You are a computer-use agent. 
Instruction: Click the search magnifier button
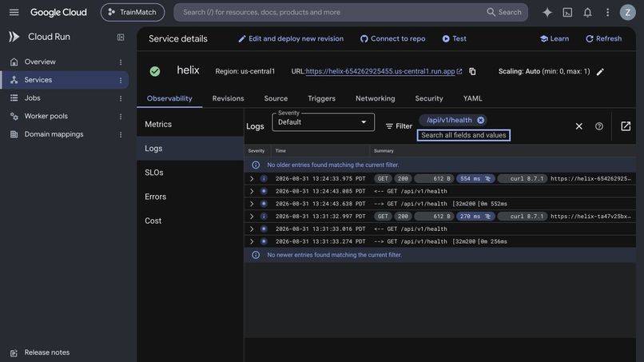pos(504,12)
